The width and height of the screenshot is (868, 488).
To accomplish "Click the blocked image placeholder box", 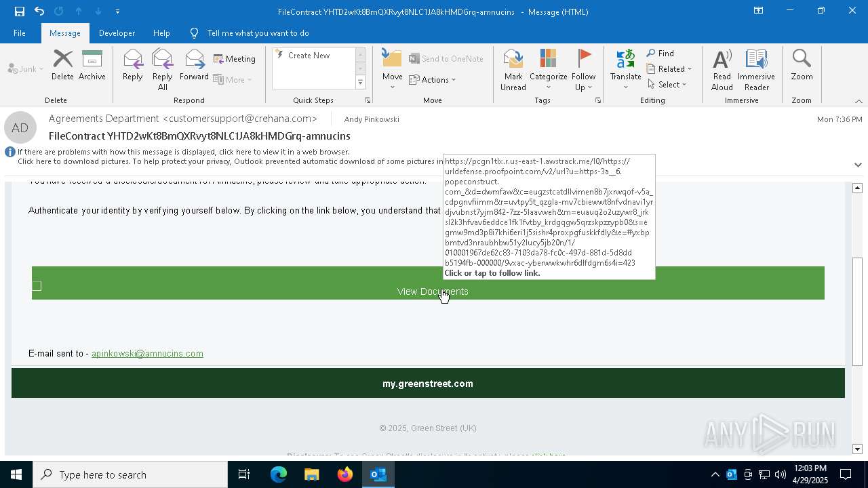I will coord(37,286).
